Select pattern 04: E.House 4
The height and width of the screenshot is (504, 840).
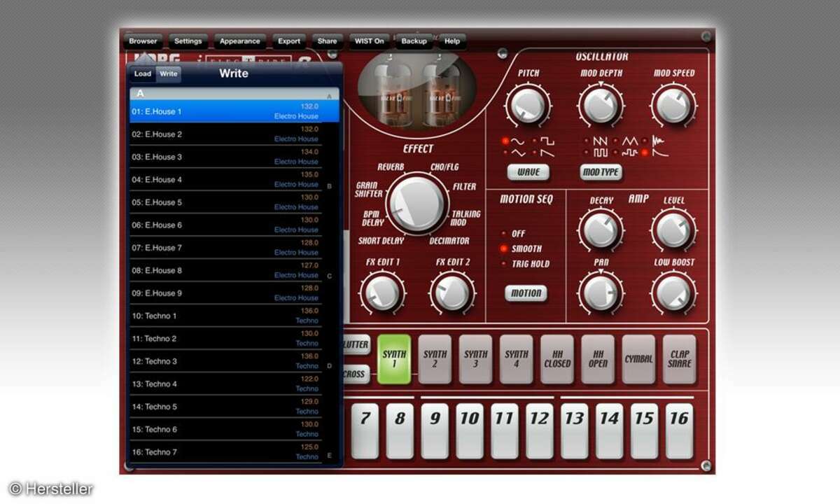(225, 179)
